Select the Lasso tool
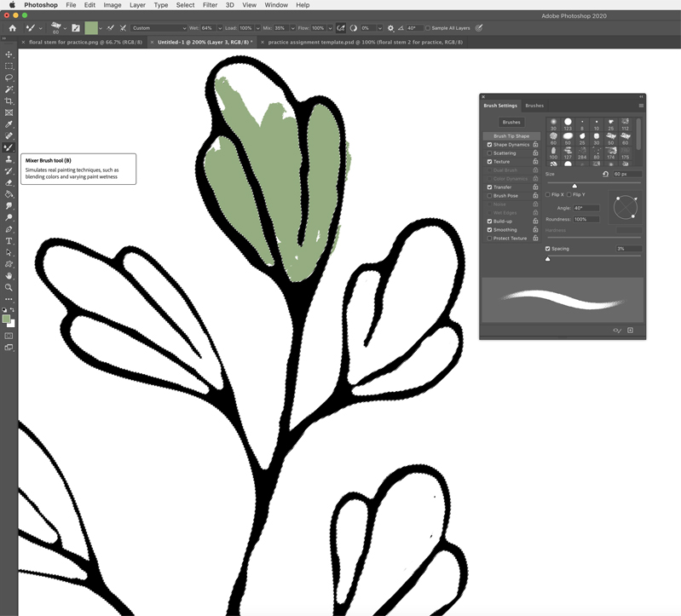681x616 pixels. pyautogui.click(x=9, y=78)
